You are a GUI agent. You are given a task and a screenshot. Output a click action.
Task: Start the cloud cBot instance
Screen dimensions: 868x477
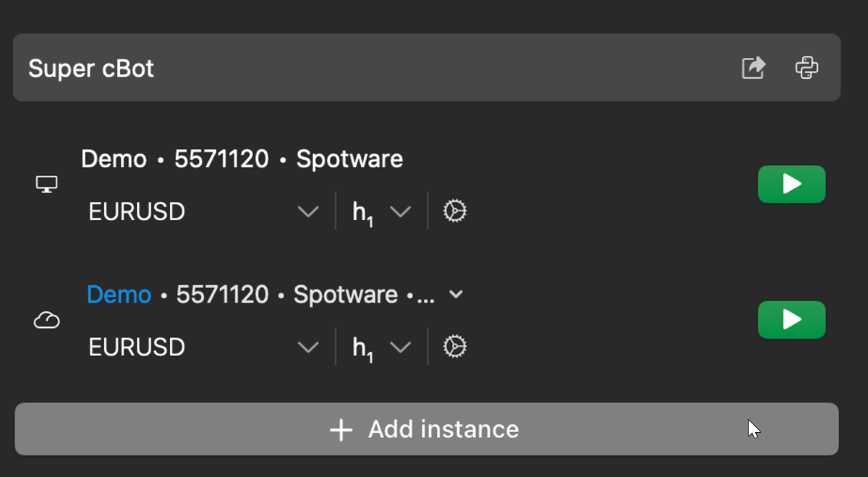tap(791, 319)
